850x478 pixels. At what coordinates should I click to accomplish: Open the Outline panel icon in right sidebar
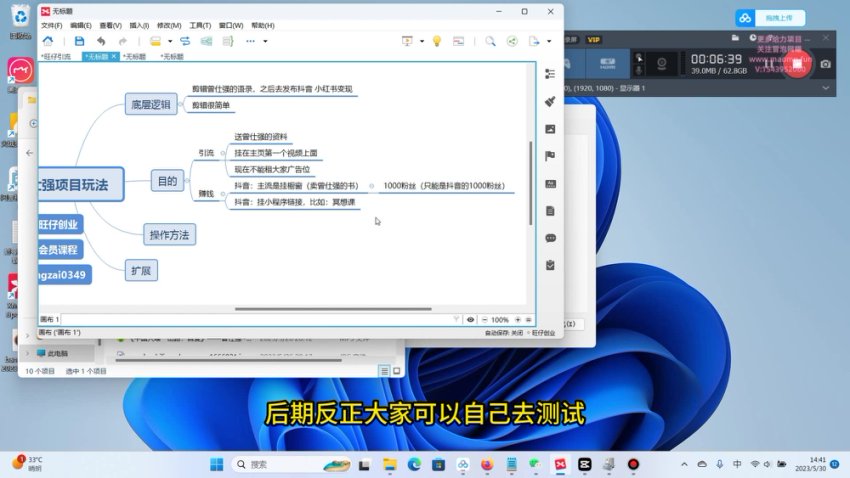click(550, 75)
